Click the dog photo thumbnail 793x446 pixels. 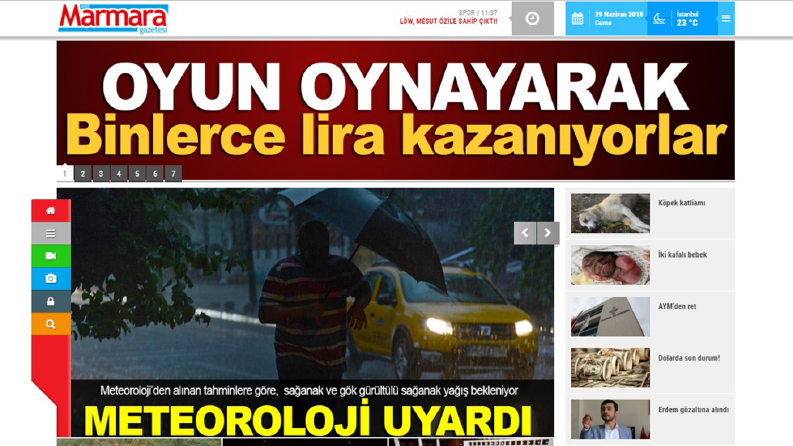(x=610, y=213)
